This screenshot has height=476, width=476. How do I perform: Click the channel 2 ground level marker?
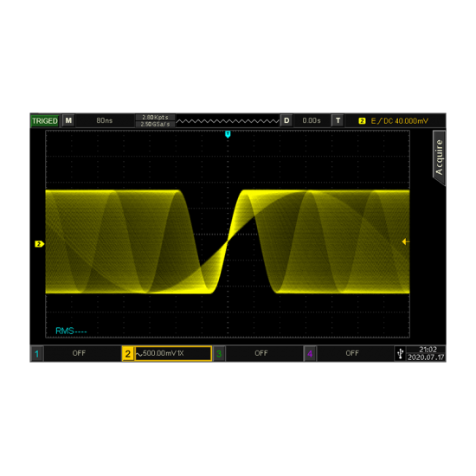point(40,244)
